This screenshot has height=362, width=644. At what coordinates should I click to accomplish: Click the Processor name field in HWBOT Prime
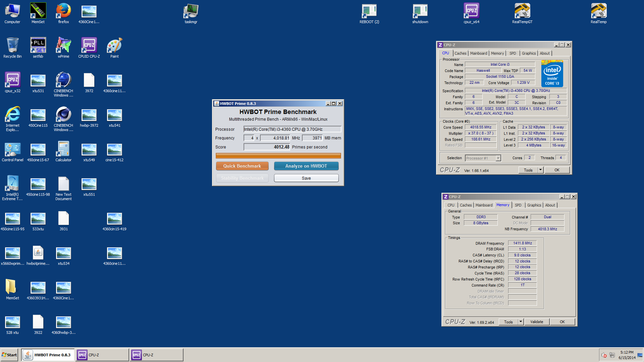(x=292, y=129)
